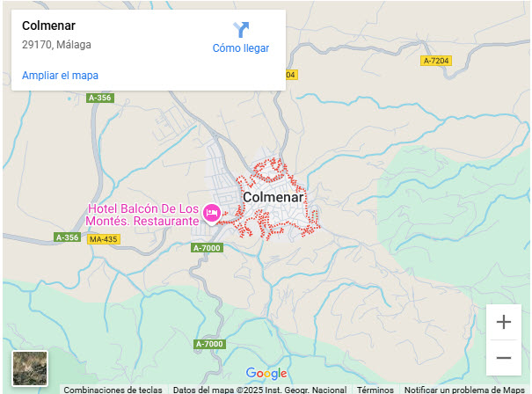Open the Ampliar el mapa link
The image size is (532, 394).
click(60, 76)
